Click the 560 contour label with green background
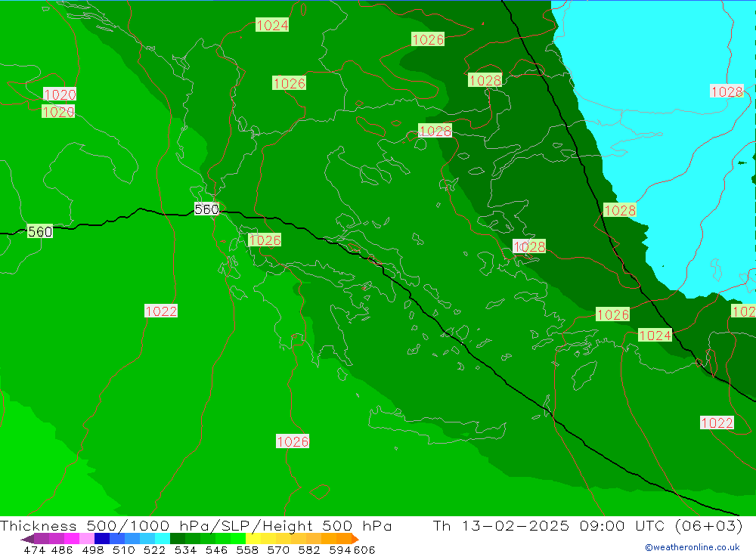Viewport: 756px width, 554px height. [x=40, y=232]
